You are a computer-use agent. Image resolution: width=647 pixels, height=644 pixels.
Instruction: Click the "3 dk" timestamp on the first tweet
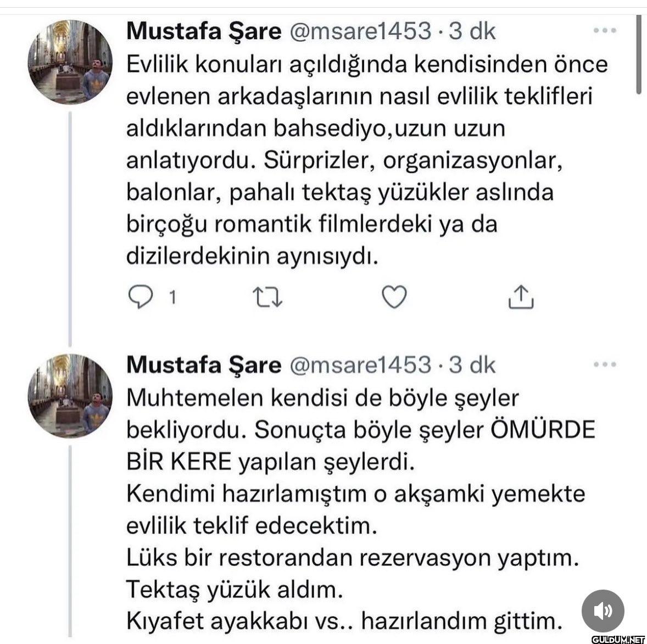tap(472, 31)
